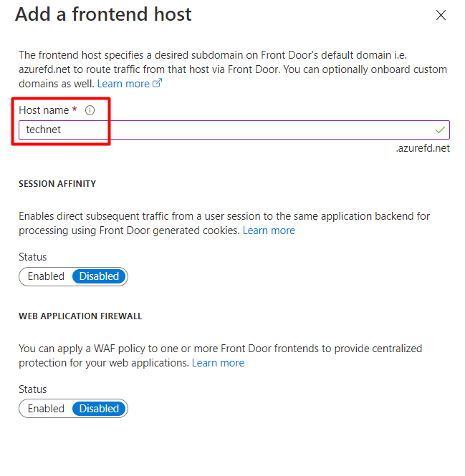This screenshot has height=476, width=465.
Task: Select Disabled for Web Application Firewall status
Action: pyautogui.click(x=99, y=409)
